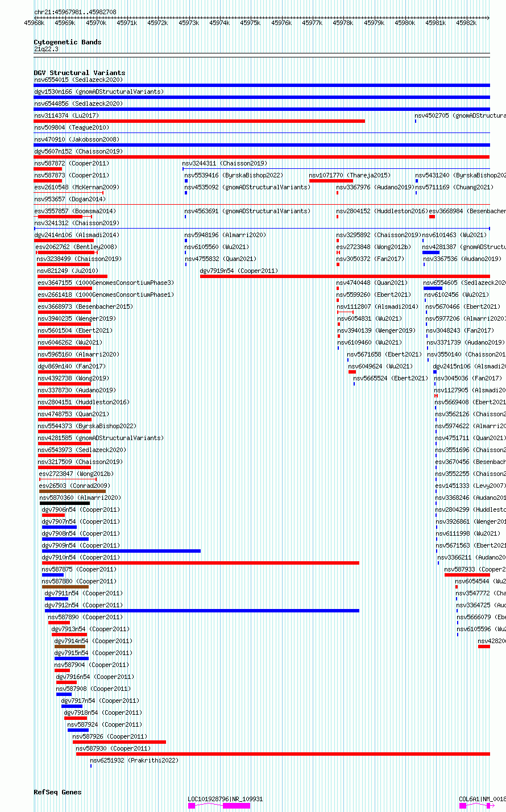506x812 pixels.
Task: Click the nsv3114374 (Lu2017) variant label
Action: (x=66, y=115)
